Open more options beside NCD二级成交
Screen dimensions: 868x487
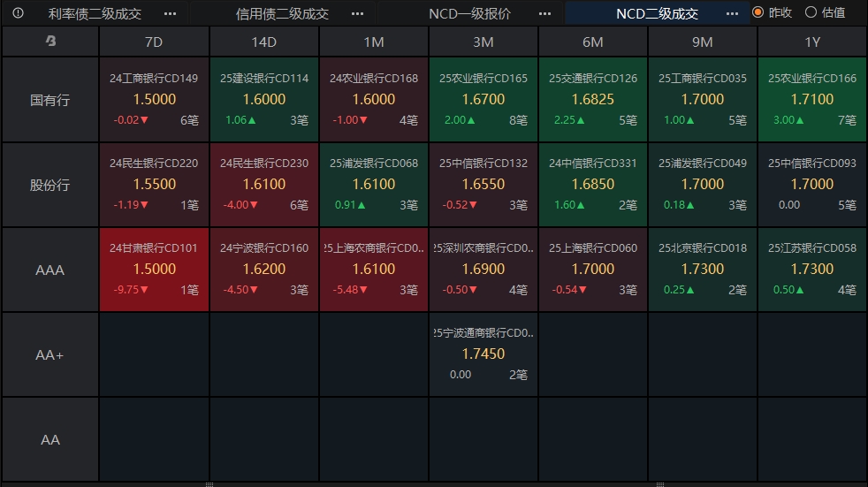pos(732,13)
